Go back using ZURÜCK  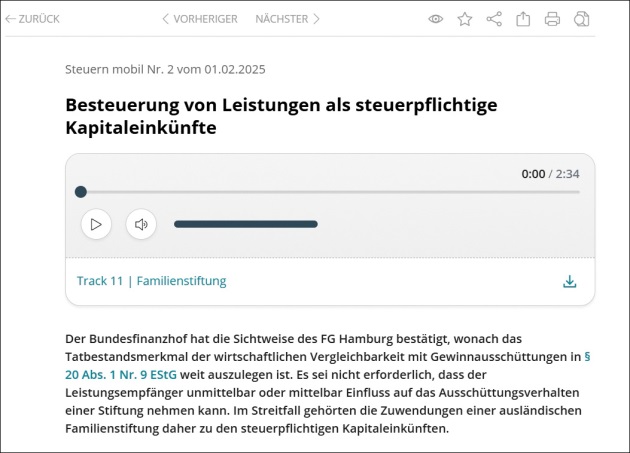point(39,19)
